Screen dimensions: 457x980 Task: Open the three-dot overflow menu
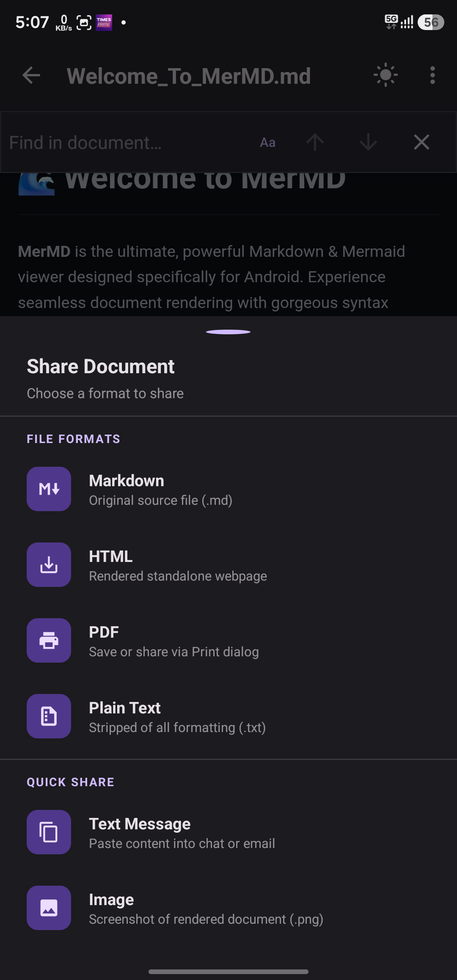[432, 75]
